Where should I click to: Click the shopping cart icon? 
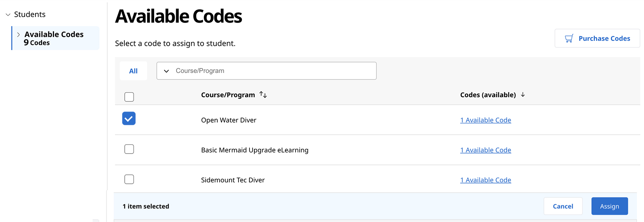(569, 39)
